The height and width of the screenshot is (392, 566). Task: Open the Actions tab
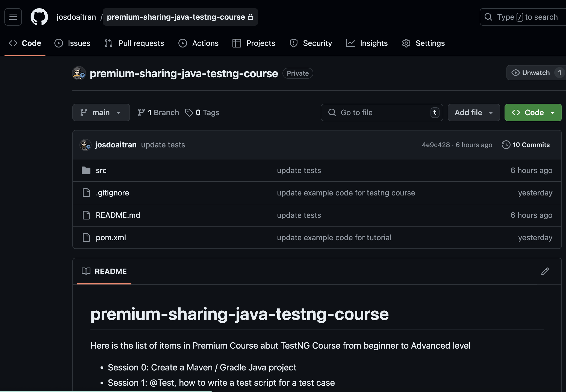198,43
